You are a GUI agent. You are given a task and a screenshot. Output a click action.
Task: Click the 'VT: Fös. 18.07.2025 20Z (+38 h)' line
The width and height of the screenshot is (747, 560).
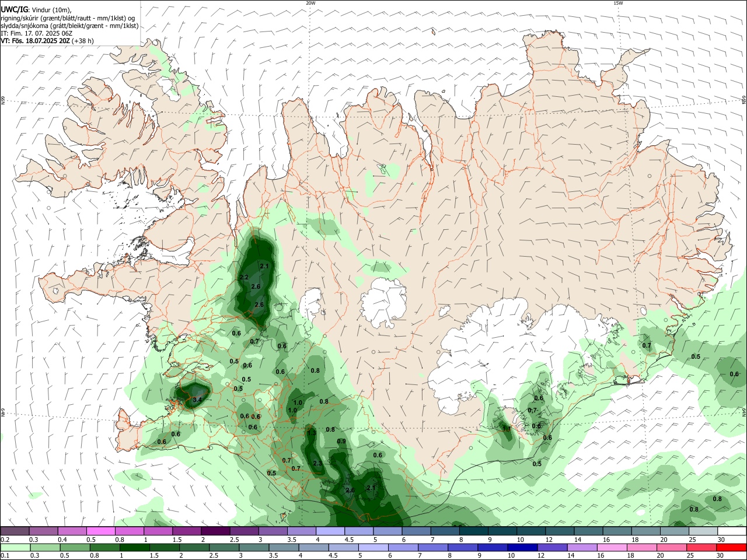[x=47, y=41]
